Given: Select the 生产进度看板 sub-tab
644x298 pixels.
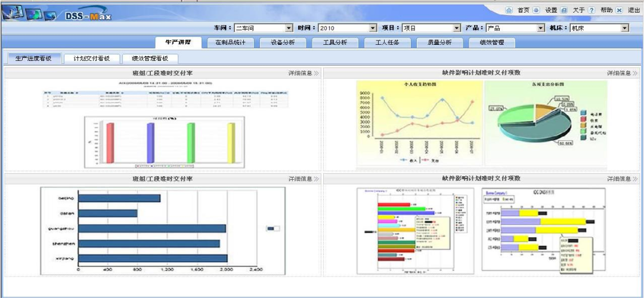Looking at the screenshot, I should [33, 59].
